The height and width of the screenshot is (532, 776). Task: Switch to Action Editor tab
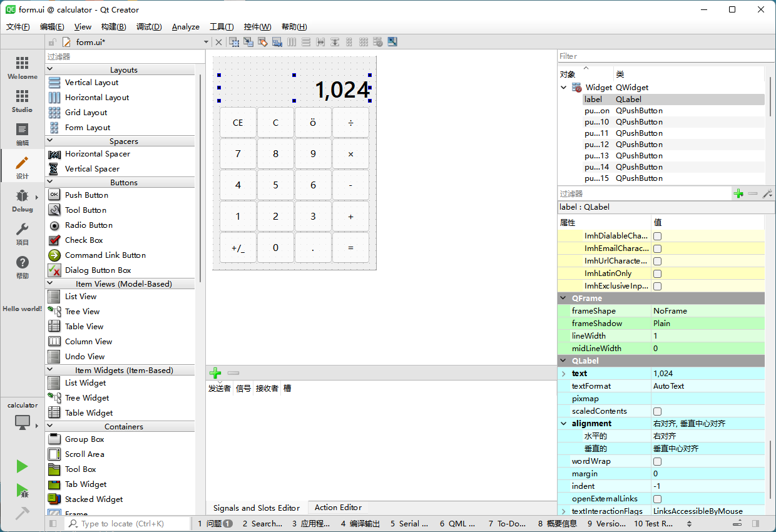338,508
